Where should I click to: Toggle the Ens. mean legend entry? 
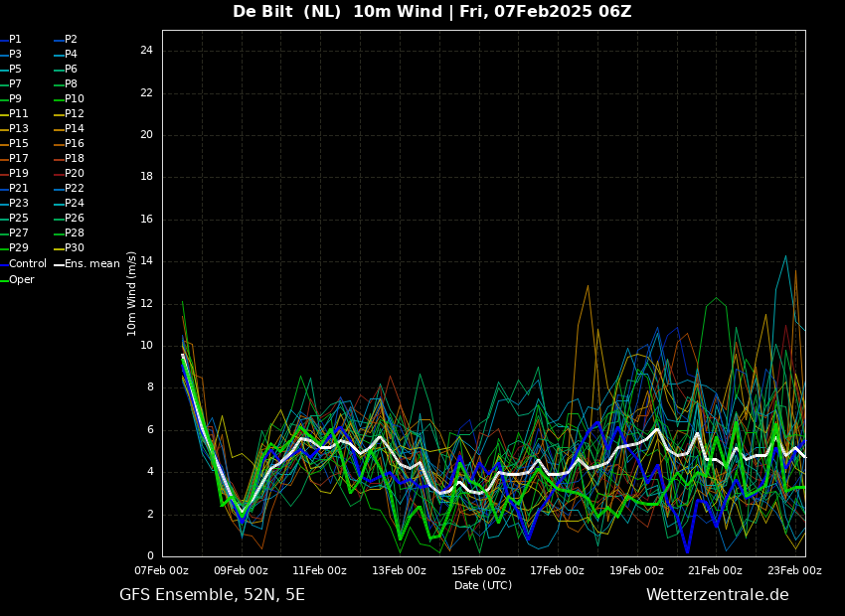(x=91, y=264)
